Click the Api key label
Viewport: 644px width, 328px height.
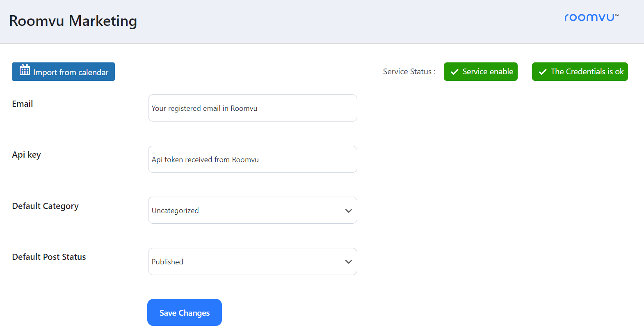click(x=26, y=155)
